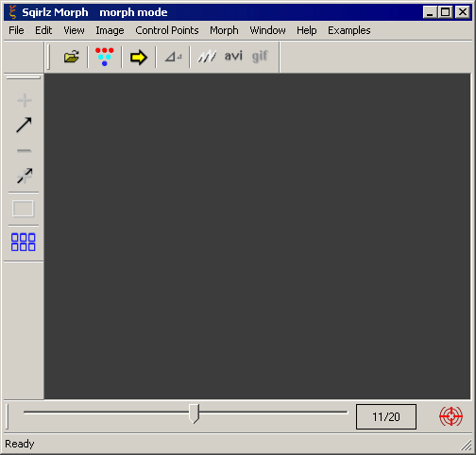Click the Ready status bar text

coord(20,444)
